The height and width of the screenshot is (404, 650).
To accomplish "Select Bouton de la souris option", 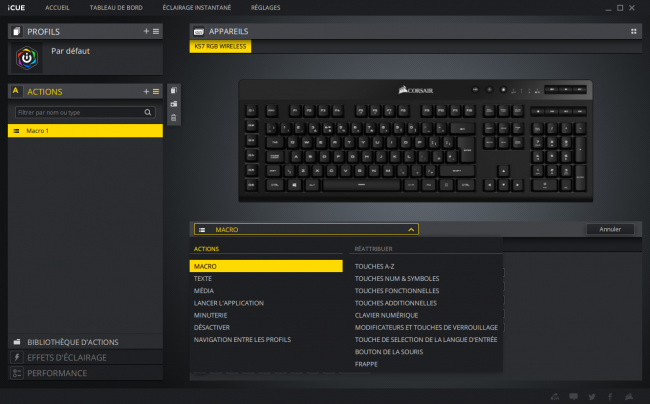I will (x=389, y=352).
